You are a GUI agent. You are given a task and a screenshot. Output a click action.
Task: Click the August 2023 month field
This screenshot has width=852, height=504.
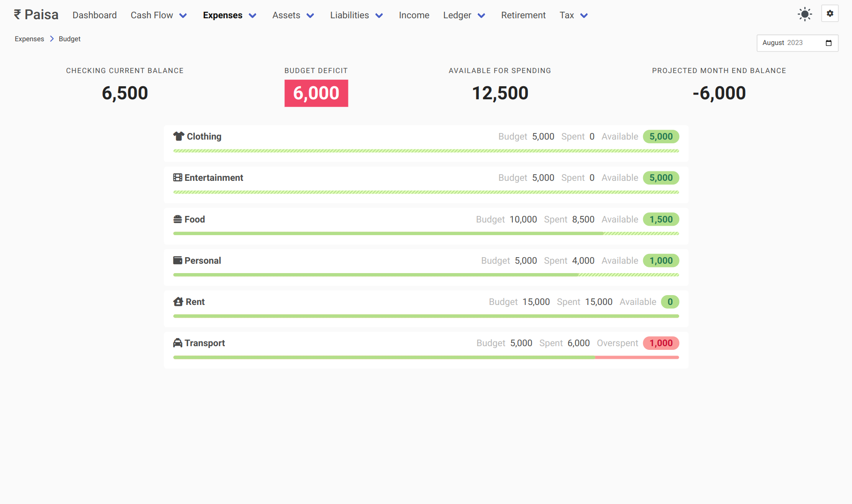(797, 43)
